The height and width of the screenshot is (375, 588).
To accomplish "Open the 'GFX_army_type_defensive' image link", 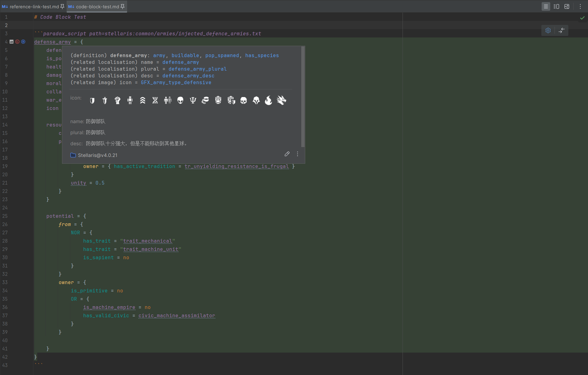I will [176, 83].
